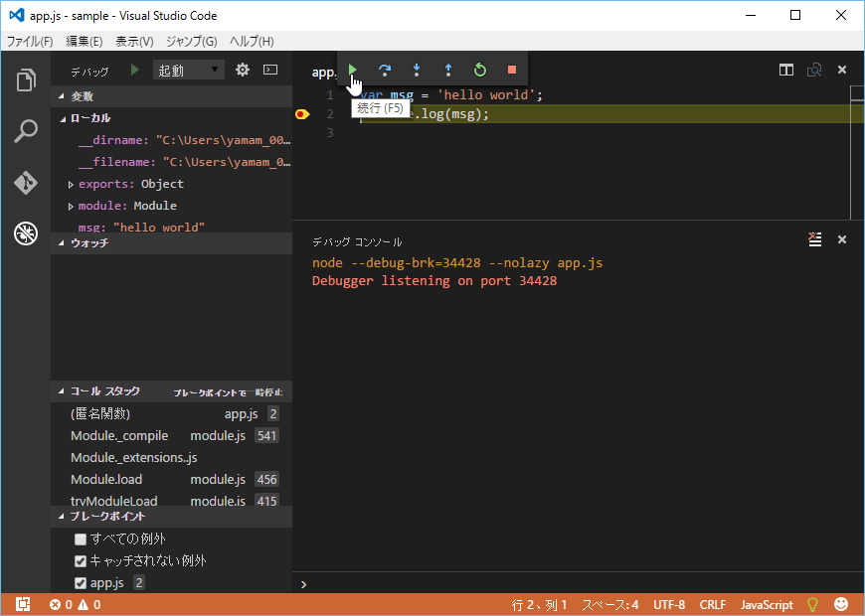Split the editor window
This screenshot has height=616, width=865.
click(x=786, y=71)
